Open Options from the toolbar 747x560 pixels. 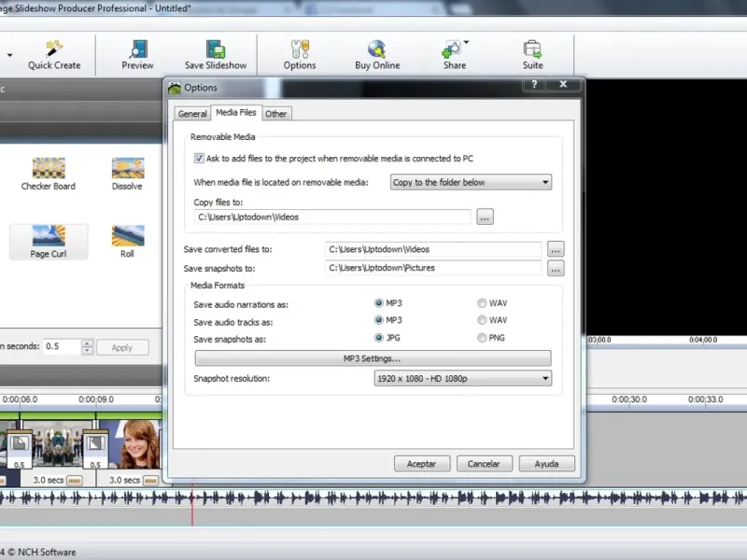(300, 49)
